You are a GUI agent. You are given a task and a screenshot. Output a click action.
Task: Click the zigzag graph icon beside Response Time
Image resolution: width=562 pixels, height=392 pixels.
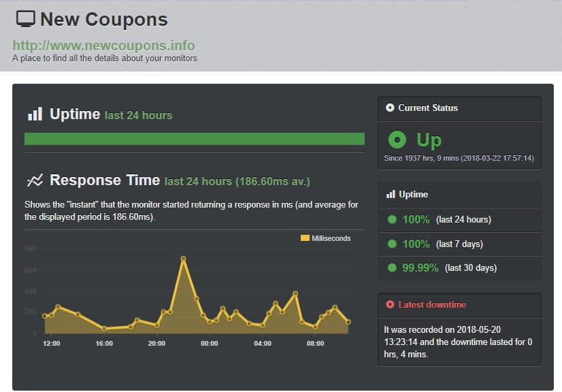click(x=35, y=180)
